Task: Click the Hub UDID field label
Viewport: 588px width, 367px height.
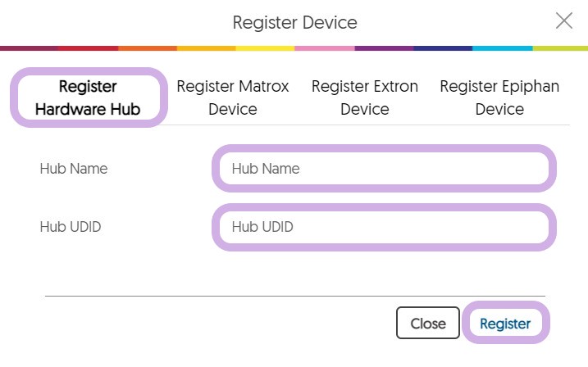Action: click(71, 227)
